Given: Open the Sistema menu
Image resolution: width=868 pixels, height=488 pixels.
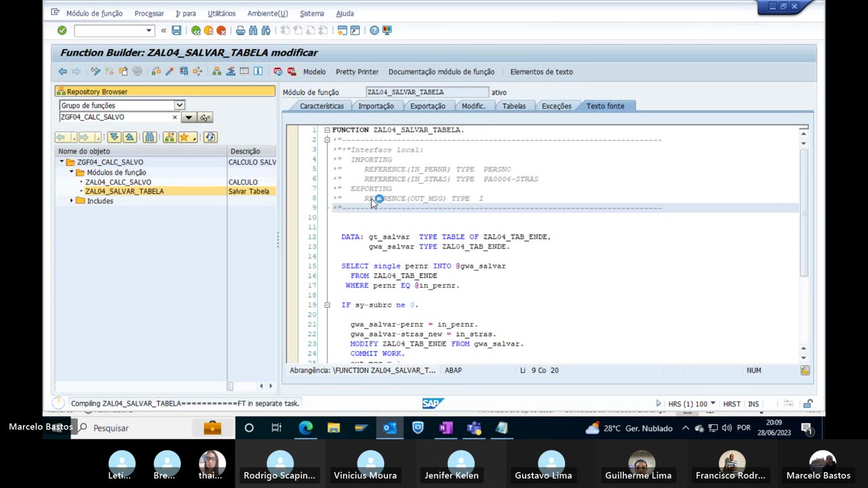Looking at the screenshot, I should 312,14.
